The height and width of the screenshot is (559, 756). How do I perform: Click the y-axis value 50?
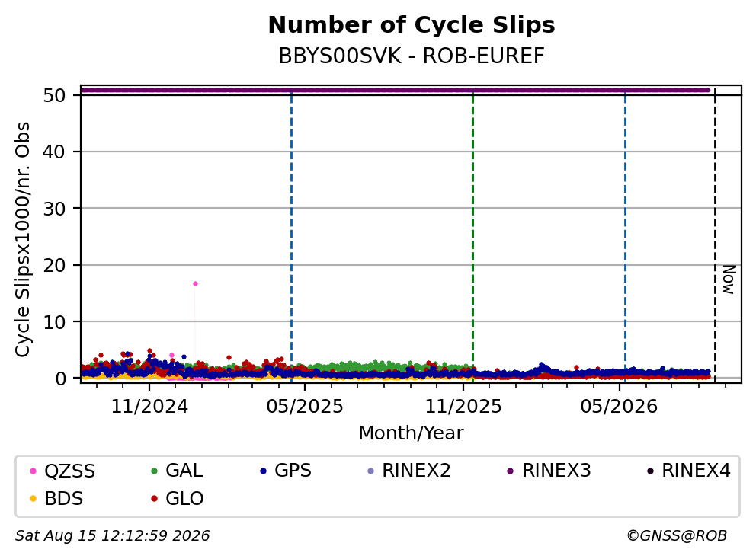point(54,95)
